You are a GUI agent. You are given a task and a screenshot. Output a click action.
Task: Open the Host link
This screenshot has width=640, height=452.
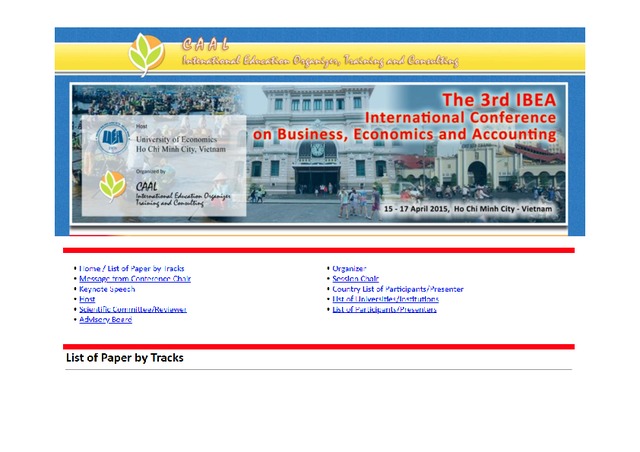click(x=88, y=299)
